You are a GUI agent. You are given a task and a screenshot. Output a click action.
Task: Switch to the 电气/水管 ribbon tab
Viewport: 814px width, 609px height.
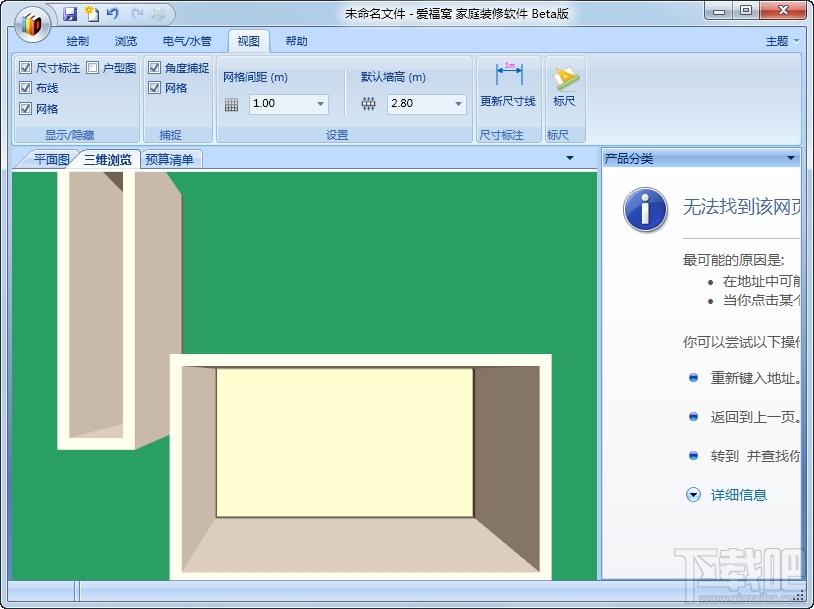(x=187, y=41)
